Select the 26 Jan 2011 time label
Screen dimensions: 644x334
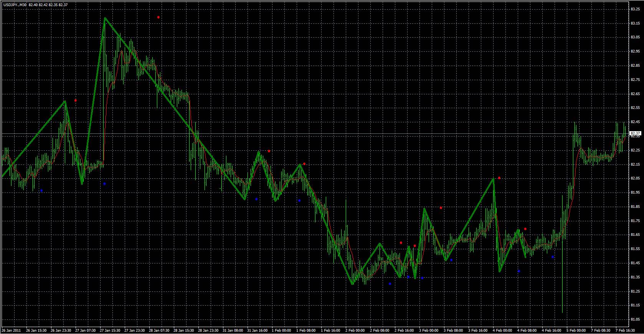coord(11,330)
